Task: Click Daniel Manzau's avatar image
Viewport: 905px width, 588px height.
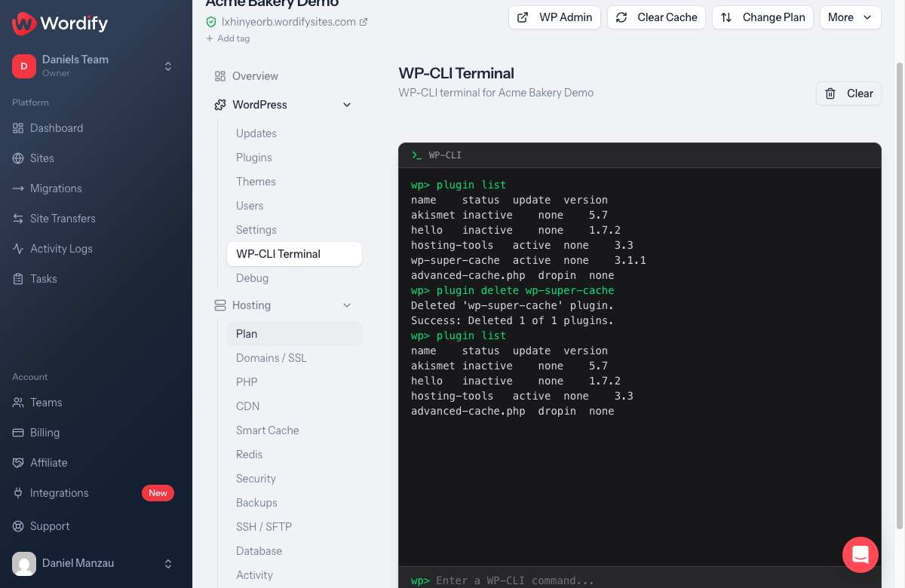Action: [x=24, y=563]
